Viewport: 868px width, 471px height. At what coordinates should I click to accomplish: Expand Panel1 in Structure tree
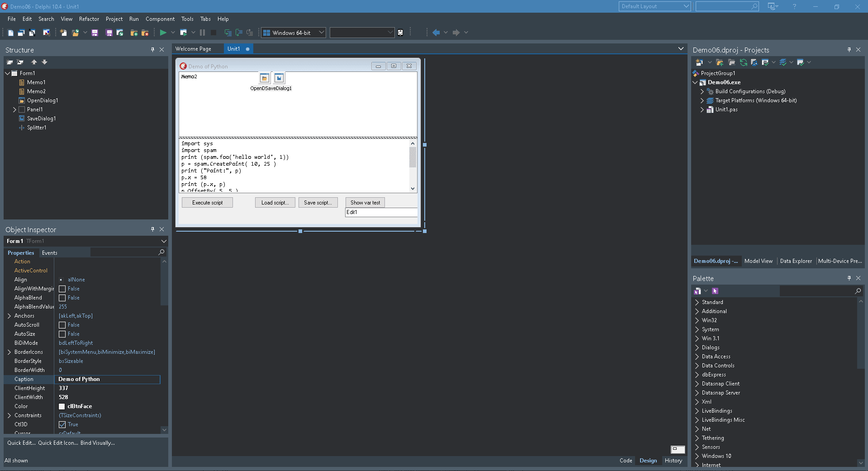point(14,109)
